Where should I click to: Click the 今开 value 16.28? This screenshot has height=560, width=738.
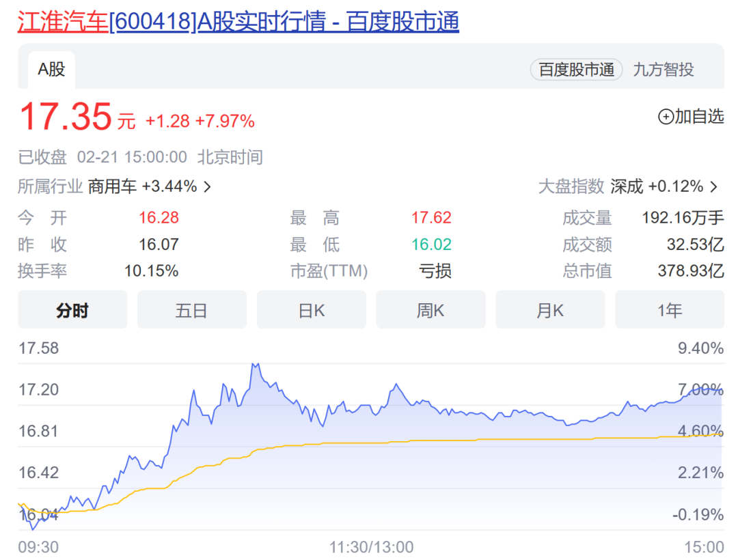coord(159,218)
